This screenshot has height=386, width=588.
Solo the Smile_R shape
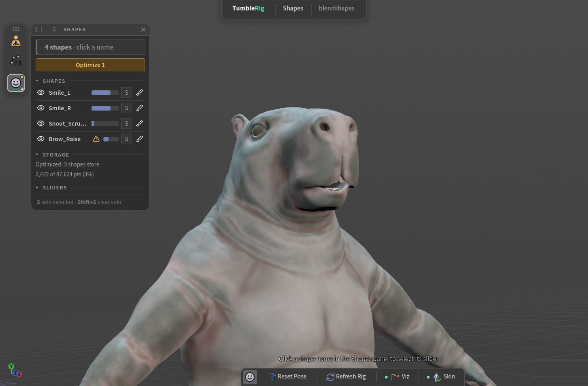click(126, 108)
